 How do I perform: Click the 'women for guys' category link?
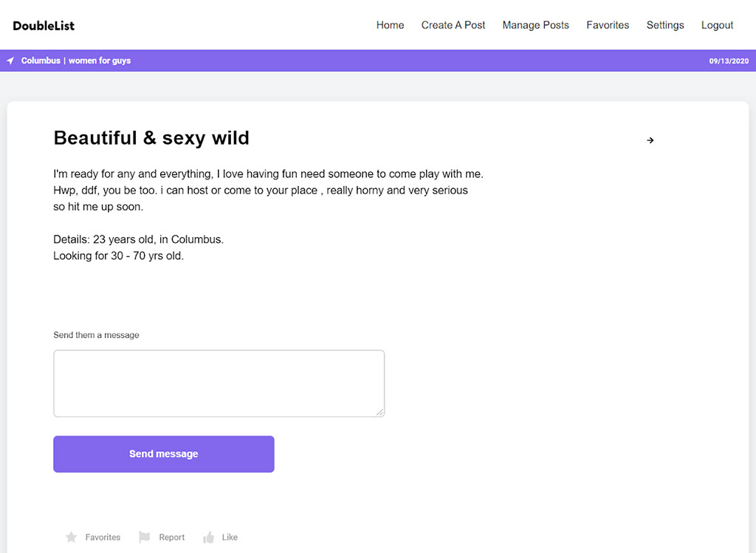coord(100,61)
